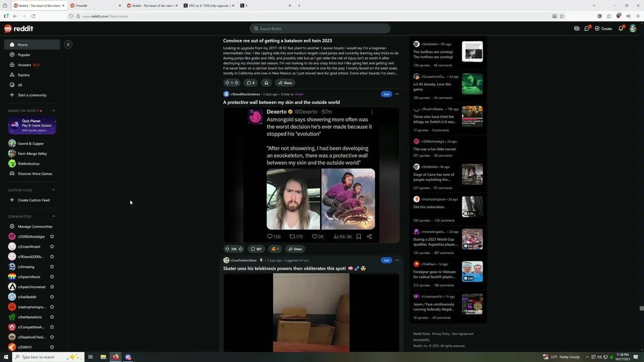Toggle favorite star for r/Apexrollouts
This screenshot has width=644, height=362.
pos(52,277)
